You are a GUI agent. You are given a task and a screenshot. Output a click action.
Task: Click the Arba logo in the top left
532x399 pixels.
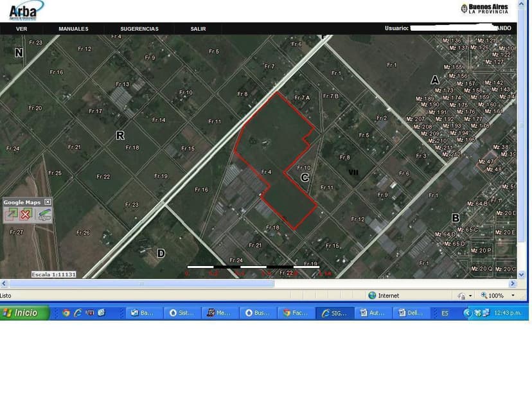tap(23, 10)
